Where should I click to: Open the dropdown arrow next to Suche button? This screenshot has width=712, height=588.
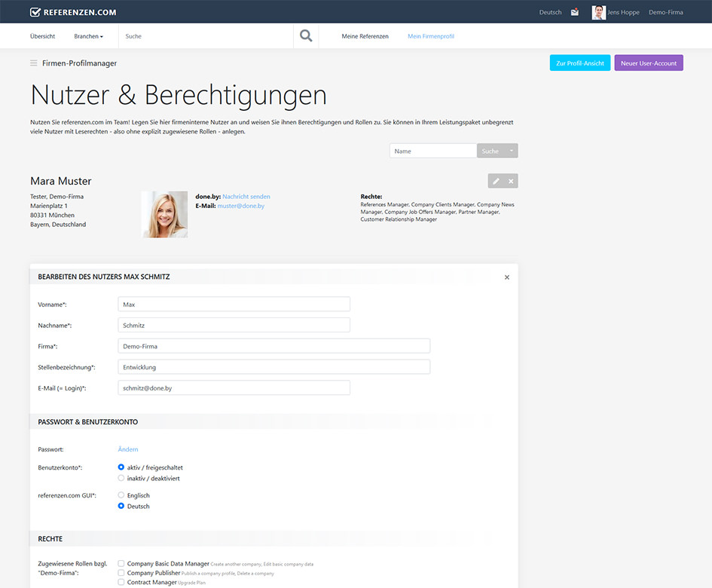[513, 150]
